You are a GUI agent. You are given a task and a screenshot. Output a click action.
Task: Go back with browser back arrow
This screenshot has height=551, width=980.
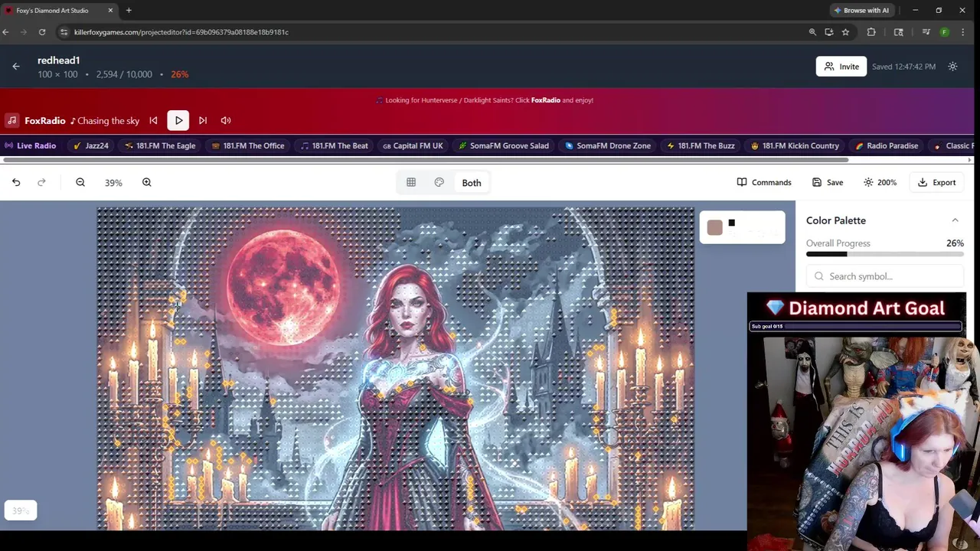[5, 32]
